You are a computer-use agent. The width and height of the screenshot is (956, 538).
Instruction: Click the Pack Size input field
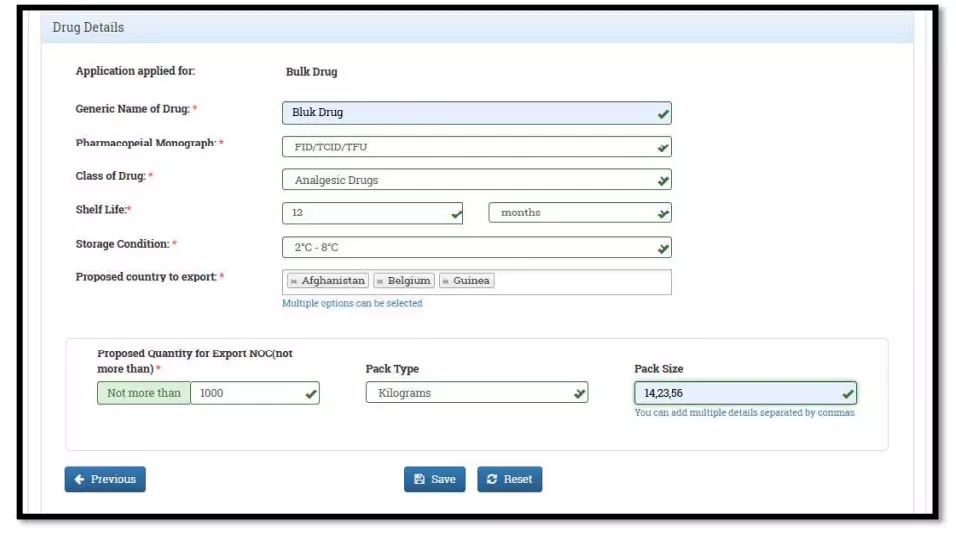click(x=735, y=393)
